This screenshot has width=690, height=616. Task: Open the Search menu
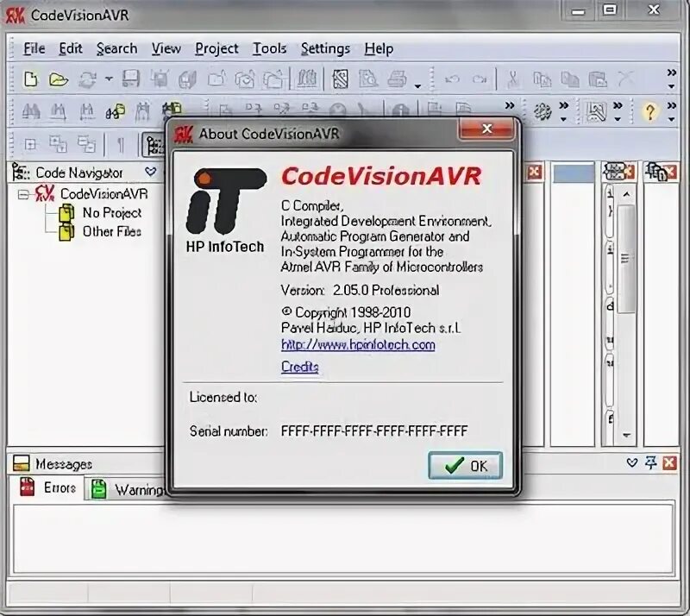click(116, 48)
